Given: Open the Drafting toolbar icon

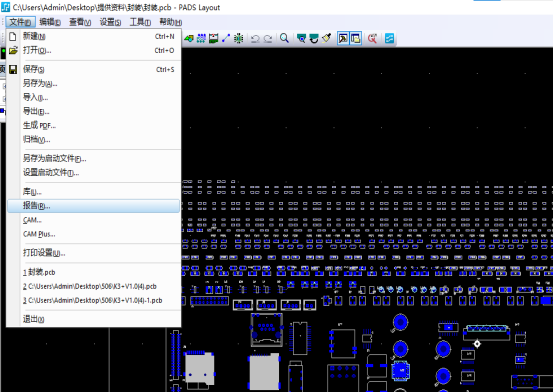Looking at the screenshot, I should (x=189, y=38).
